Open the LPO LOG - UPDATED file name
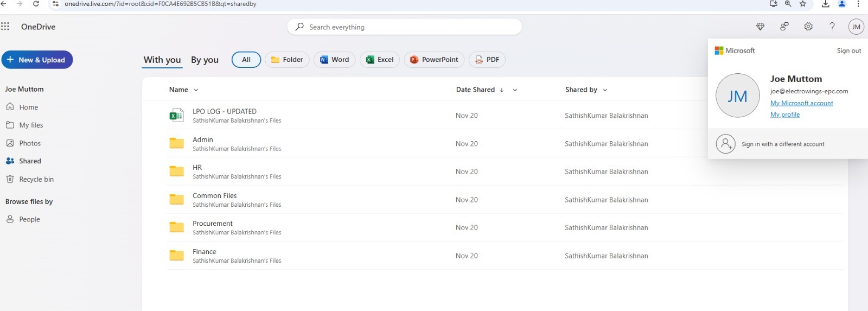 (x=225, y=111)
